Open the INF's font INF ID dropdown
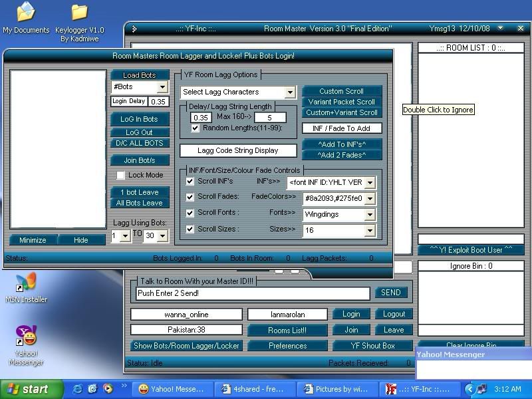Image resolution: width=532 pixels, height=399 pixels. [x=370, y=182]
